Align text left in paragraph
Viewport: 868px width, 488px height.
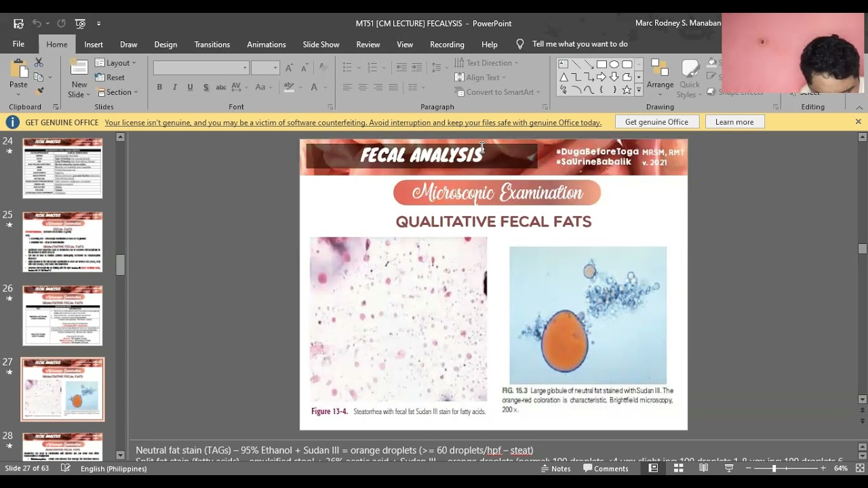click(347, 87)
